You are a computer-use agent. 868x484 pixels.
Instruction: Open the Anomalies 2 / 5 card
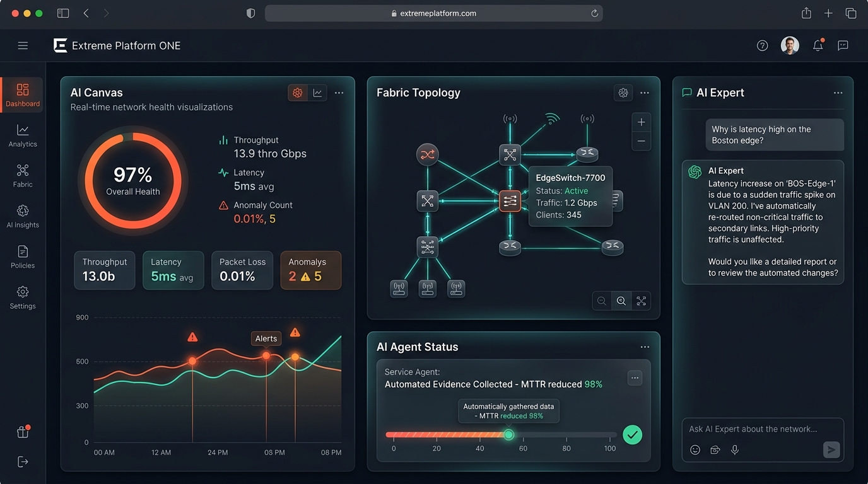311,270
